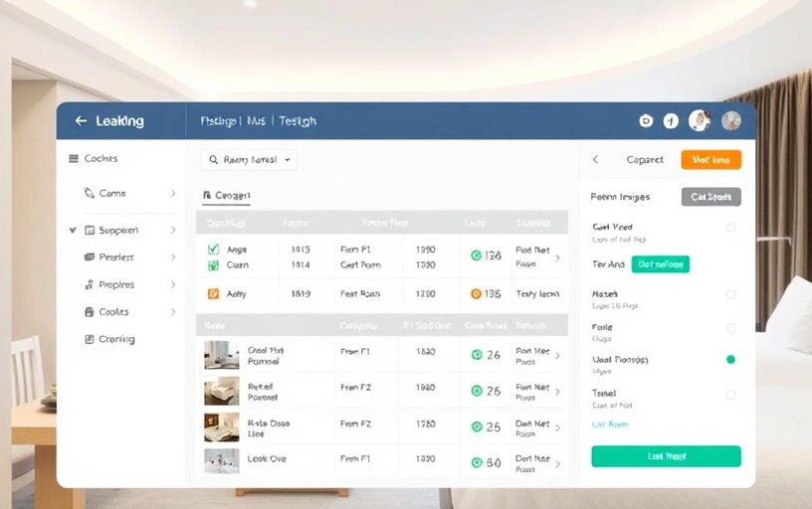Click the music note icon beside Propires

[90, 285]
